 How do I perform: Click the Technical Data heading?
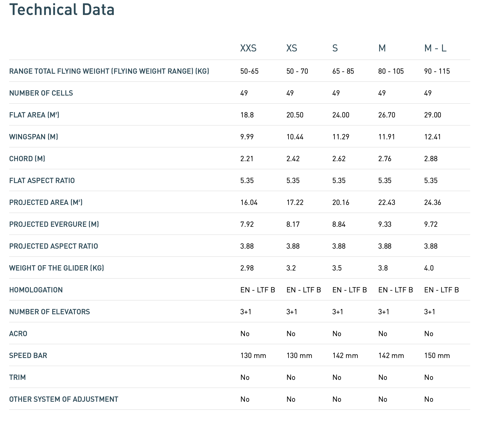coord(62,10)
